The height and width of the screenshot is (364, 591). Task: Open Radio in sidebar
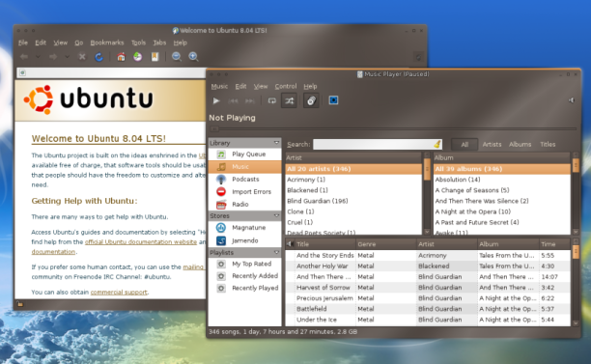click(x=244, y=205)
